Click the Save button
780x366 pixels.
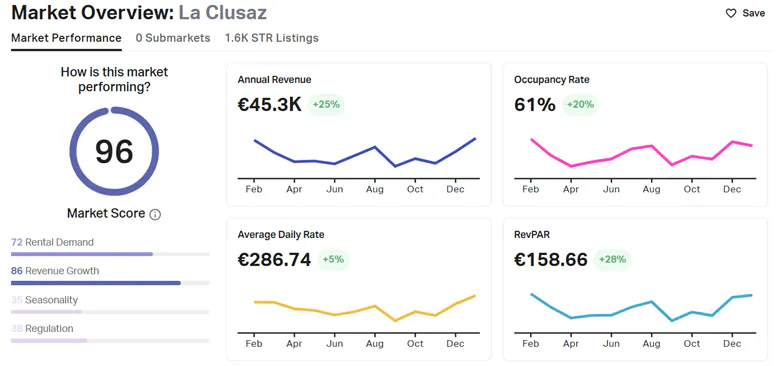745,13
